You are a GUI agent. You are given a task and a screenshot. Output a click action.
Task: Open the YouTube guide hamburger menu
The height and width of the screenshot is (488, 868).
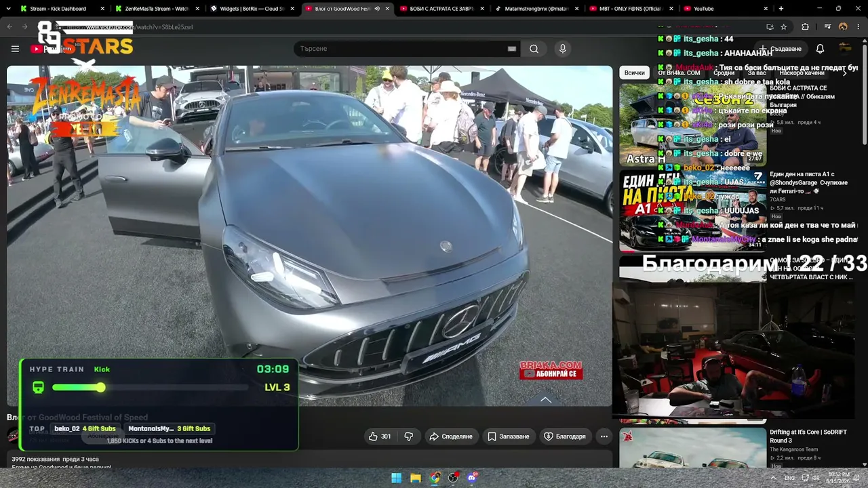pos(15,49)
